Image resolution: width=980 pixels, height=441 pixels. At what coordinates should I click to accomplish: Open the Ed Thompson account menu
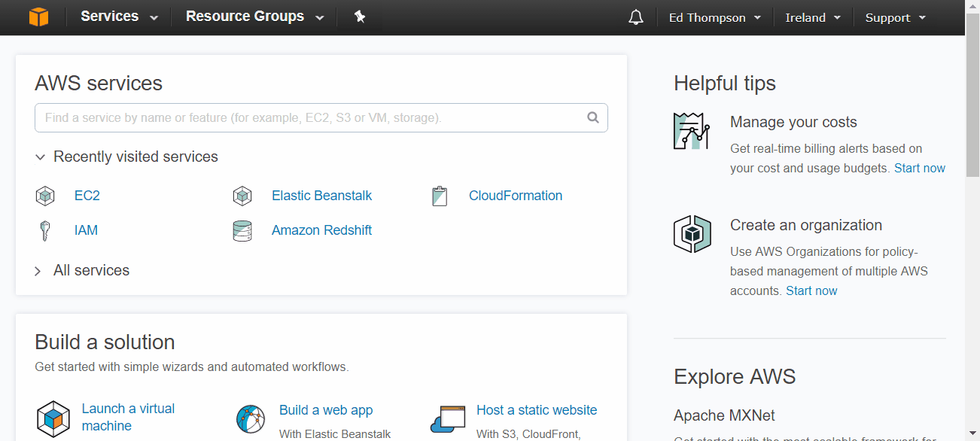(715, 17)
